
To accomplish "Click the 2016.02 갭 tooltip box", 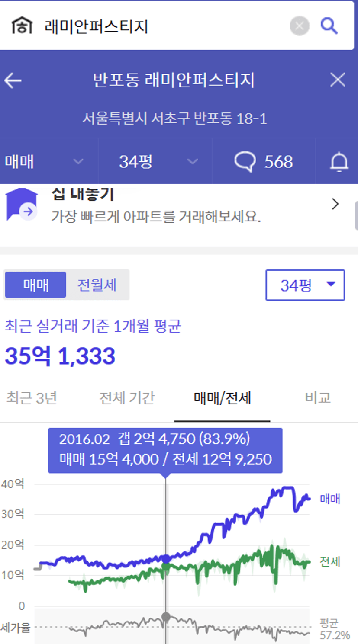I will tap(165, 450).
